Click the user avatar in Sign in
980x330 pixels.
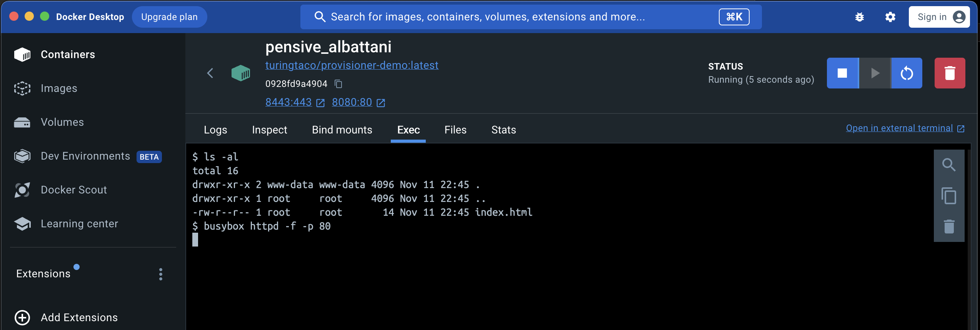tap(959, 17)
